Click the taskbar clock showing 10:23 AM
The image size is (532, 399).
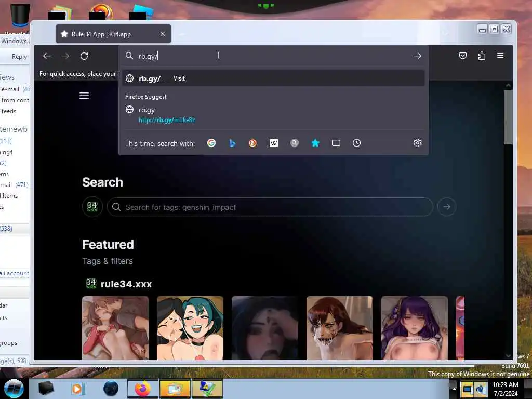click(506, 389)
